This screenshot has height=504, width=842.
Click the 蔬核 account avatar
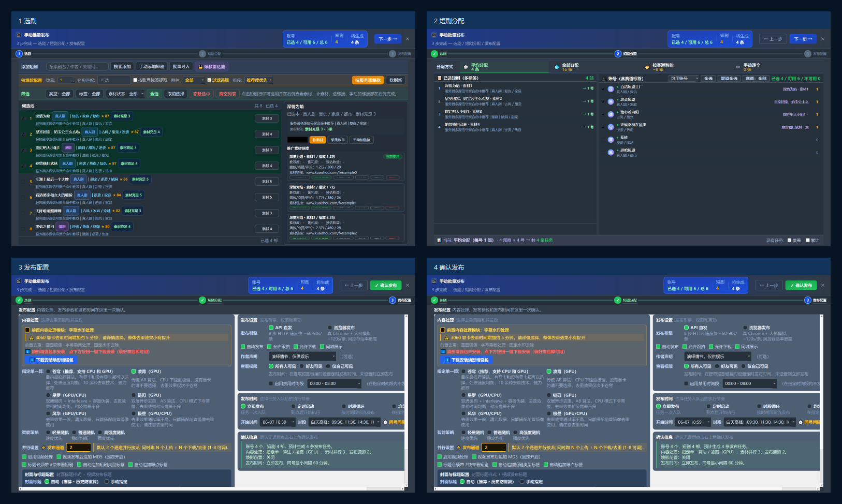click(x=611, y=140)
